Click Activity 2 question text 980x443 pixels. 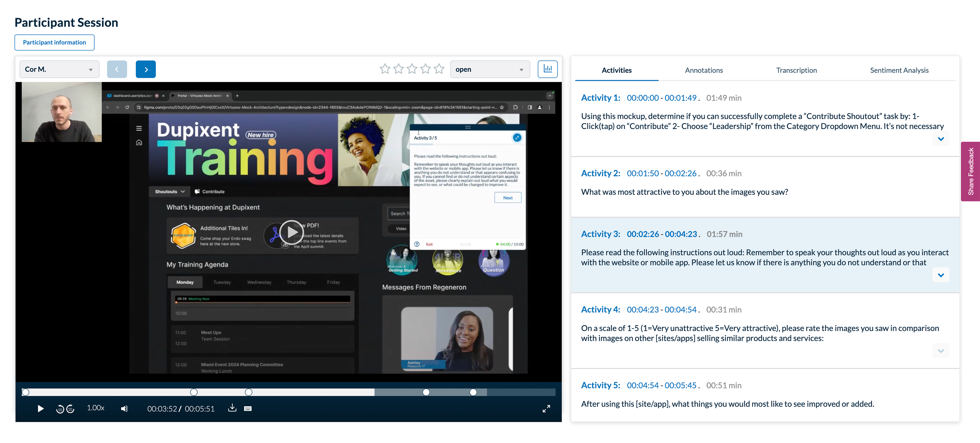point(684,192)
